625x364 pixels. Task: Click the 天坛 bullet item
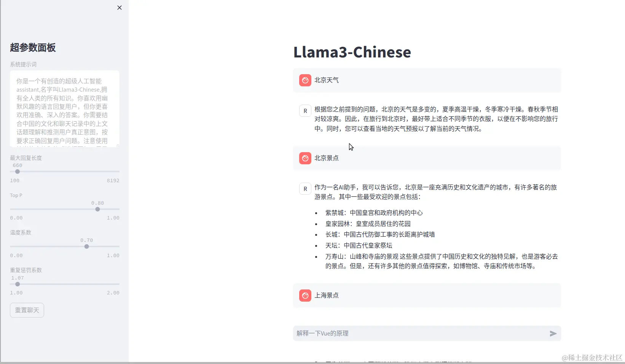point(359,246)
